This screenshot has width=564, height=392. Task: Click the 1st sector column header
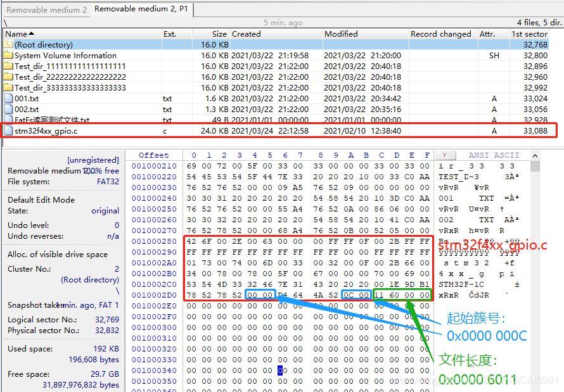[530, 34]
